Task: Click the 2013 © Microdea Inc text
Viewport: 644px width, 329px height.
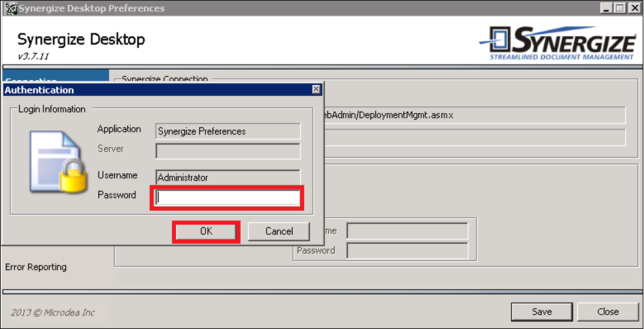Action: tap(52, 313)
